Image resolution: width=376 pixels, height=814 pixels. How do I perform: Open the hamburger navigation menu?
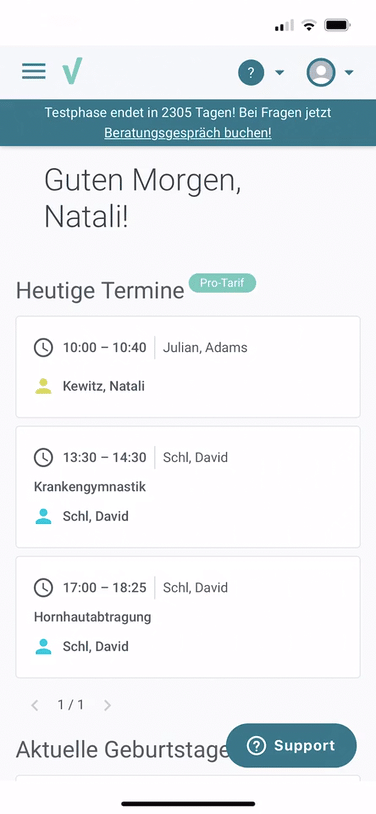[x=34, y=71]
